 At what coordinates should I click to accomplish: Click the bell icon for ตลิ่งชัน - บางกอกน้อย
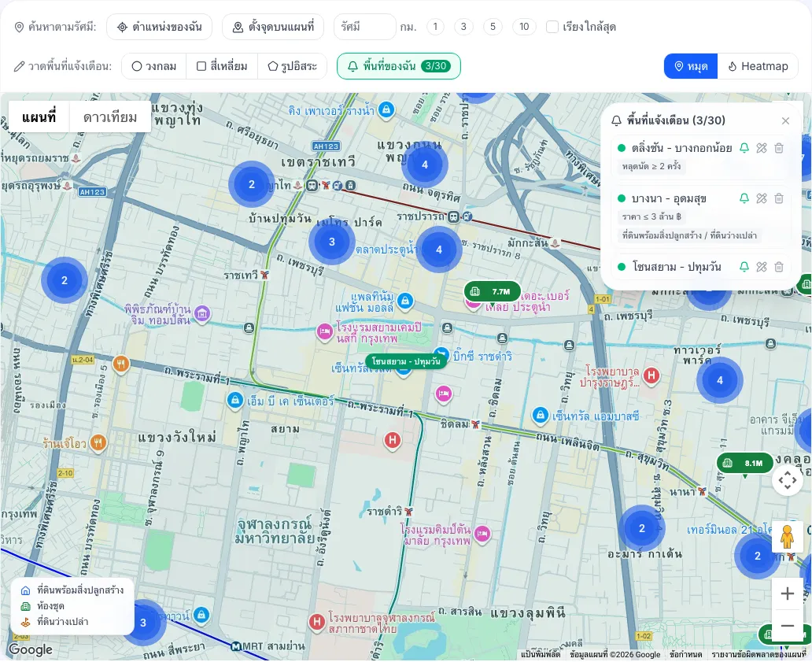(x=744, y=148)
